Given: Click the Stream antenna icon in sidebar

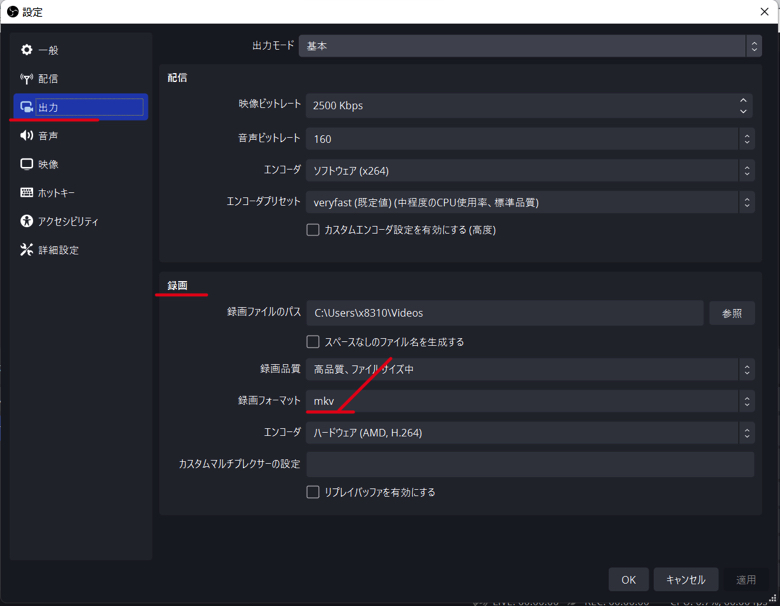Looking at the screenshot, I should [26, 79].
